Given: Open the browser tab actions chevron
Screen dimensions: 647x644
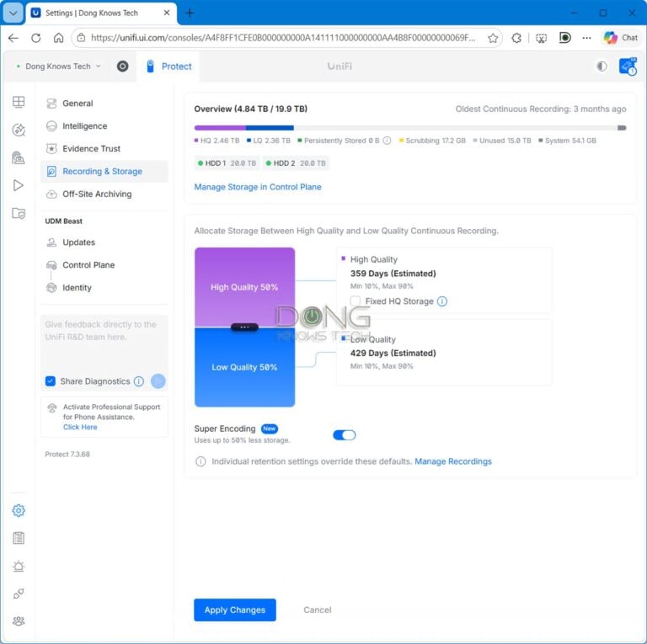Looking at the screenshot, I should point(13,13).
